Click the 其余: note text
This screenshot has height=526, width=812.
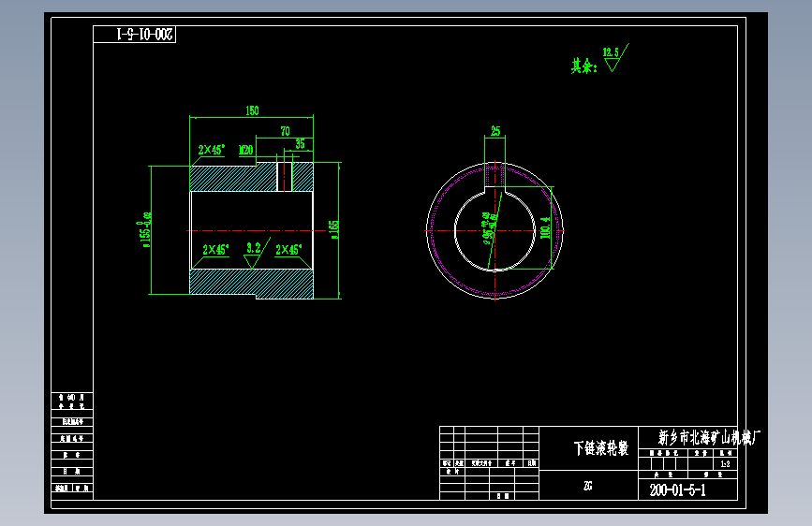(584, 66)
